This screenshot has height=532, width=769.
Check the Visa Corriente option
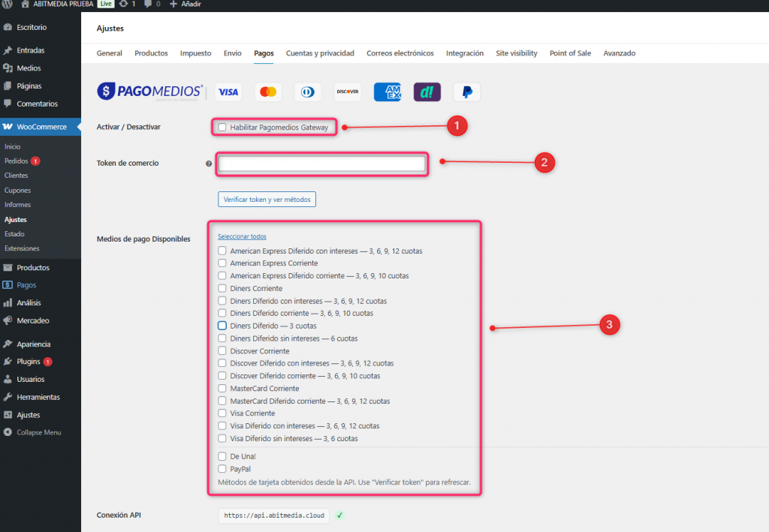[222, 413]
